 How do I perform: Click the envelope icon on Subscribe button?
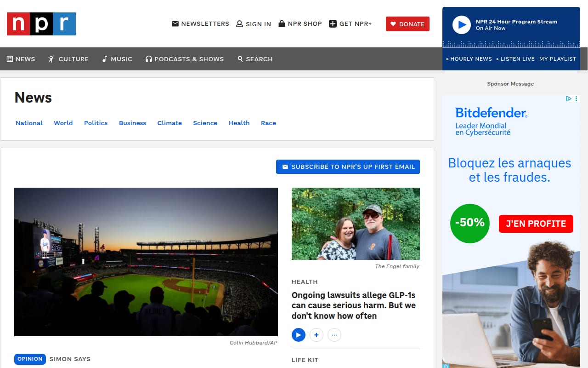tap(285, 167)
